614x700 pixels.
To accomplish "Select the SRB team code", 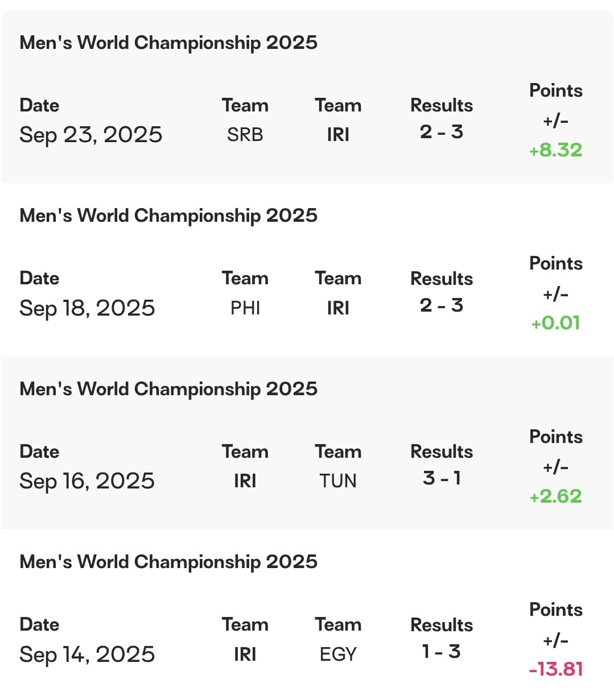I will point(245,135).
